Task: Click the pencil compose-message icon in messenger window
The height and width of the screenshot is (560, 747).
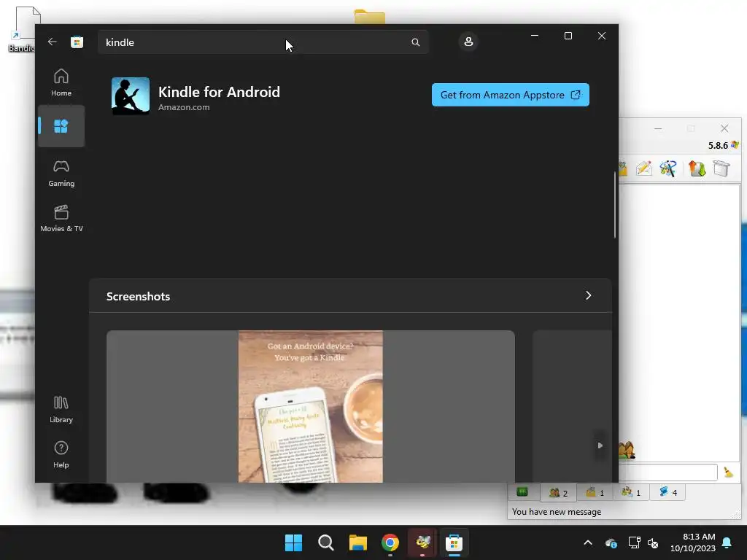Action: tap(643, 168)
